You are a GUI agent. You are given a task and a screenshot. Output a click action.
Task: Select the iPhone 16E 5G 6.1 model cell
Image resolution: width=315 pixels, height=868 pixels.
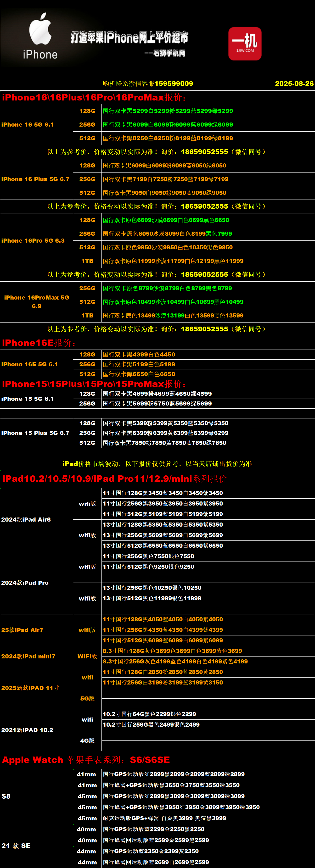[x=30, y=364]
